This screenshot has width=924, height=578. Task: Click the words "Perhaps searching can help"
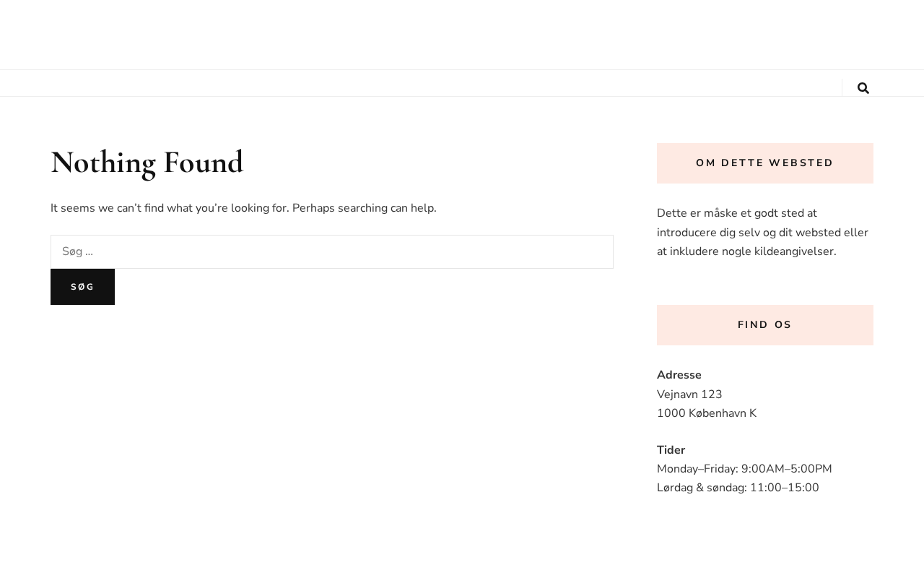click(363, 208)
